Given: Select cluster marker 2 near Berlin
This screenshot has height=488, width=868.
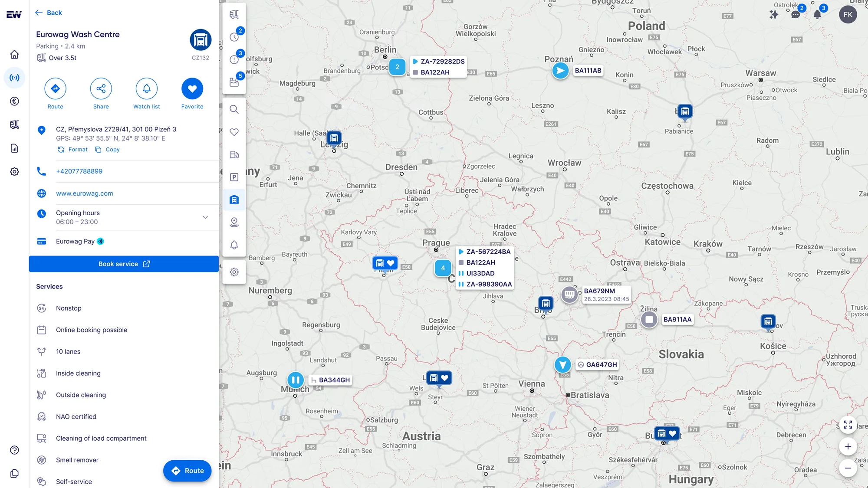Looking at the screenshot, I should click(397, 67).
